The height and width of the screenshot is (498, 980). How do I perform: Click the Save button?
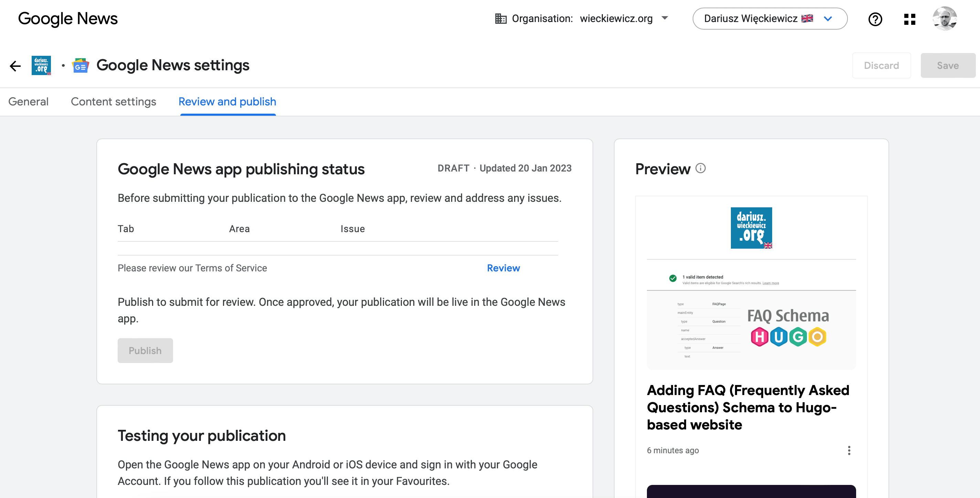948,65
